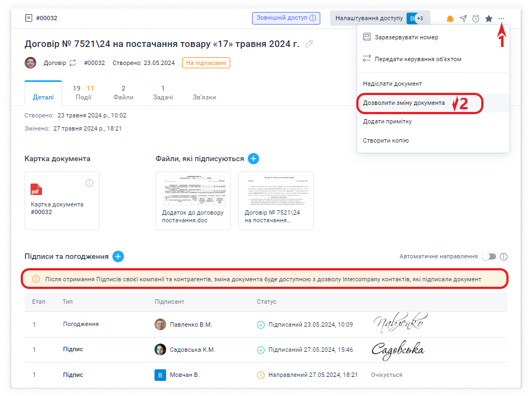The height and width of the screenshot is (396, 532).
Task: Mark document with the star icon
Action: tap(489, 19)
